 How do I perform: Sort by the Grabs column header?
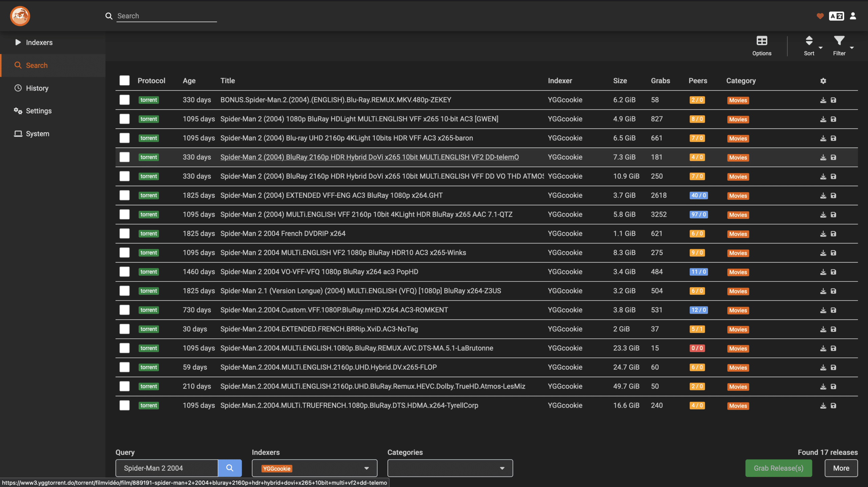(660, 81)
